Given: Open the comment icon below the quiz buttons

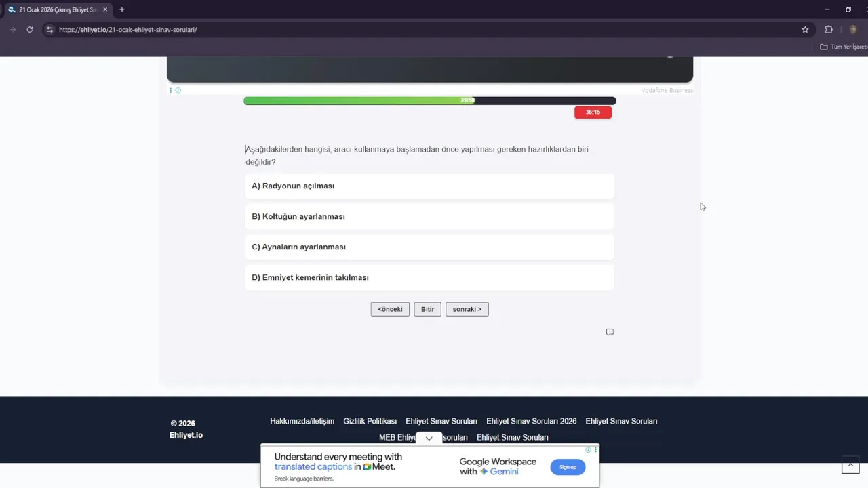Looking at the screenshot, I should (x=610, y=332).
